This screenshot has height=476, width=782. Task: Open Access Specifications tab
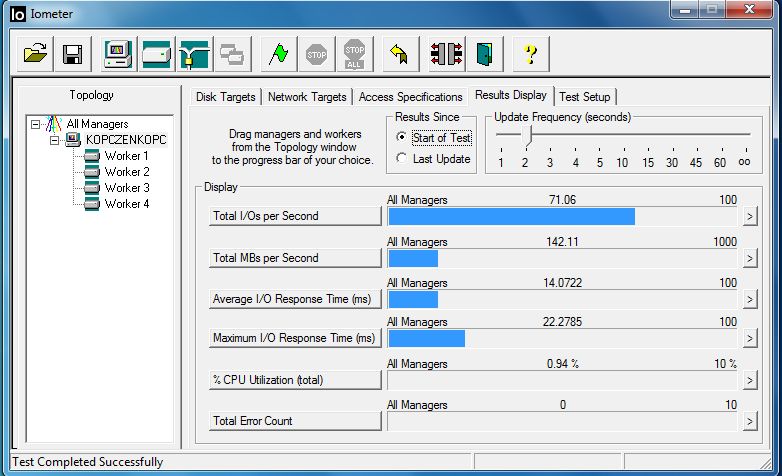point(410,97)
